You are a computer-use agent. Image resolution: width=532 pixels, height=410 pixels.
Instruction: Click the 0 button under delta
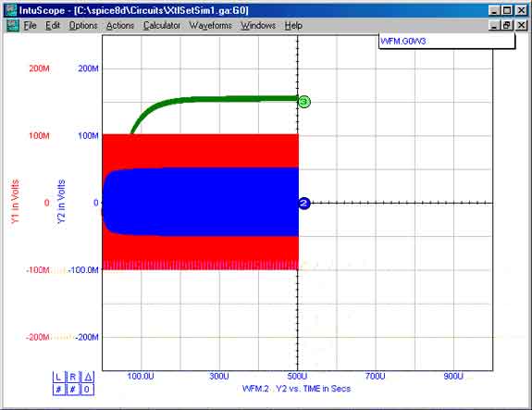coord(88,390)
